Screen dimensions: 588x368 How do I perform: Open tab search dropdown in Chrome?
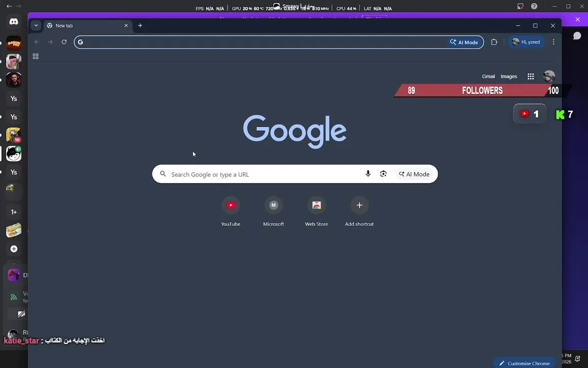tap(36, 26)
